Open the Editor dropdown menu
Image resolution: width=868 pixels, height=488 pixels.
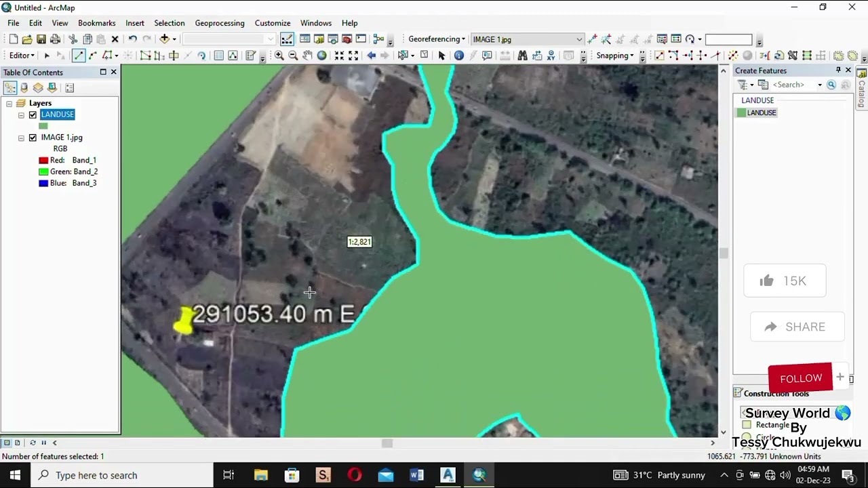22,56
